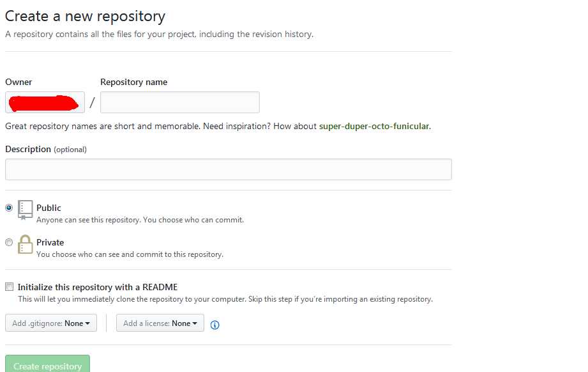The height and width of the screenshot is (372, 588).
Task: Click the Description (optional) label
Action: [x=46, y=149]
